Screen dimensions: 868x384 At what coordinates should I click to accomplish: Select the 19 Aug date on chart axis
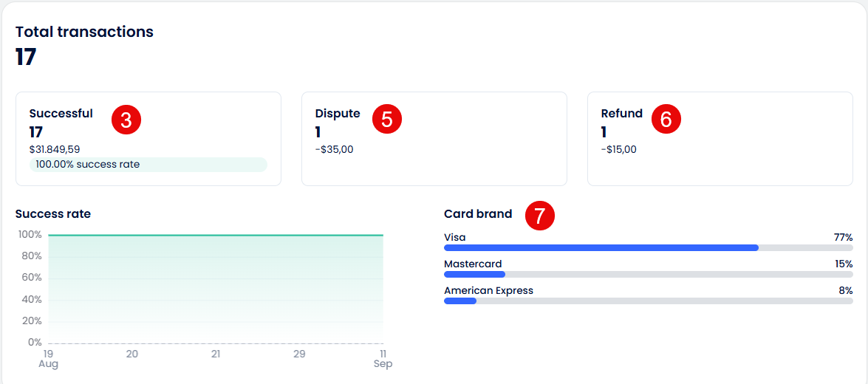point(49,359)
